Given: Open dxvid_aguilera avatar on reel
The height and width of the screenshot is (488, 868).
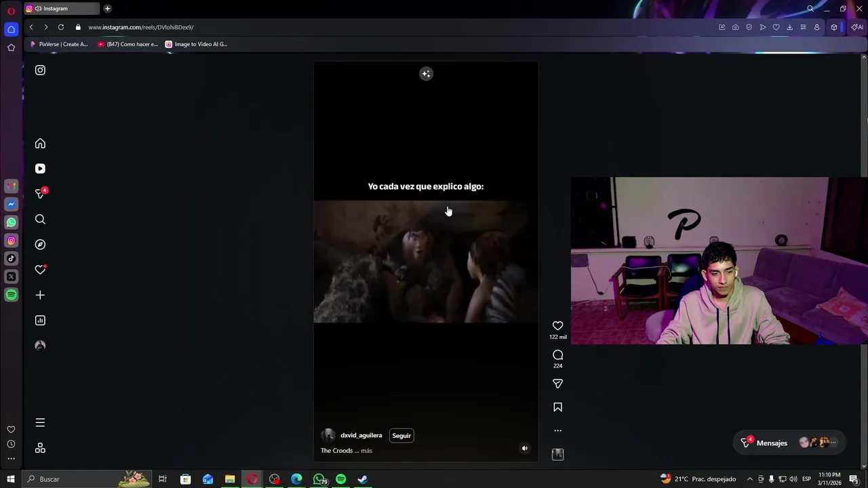Looking at the screenshot, I should [328, 436].
